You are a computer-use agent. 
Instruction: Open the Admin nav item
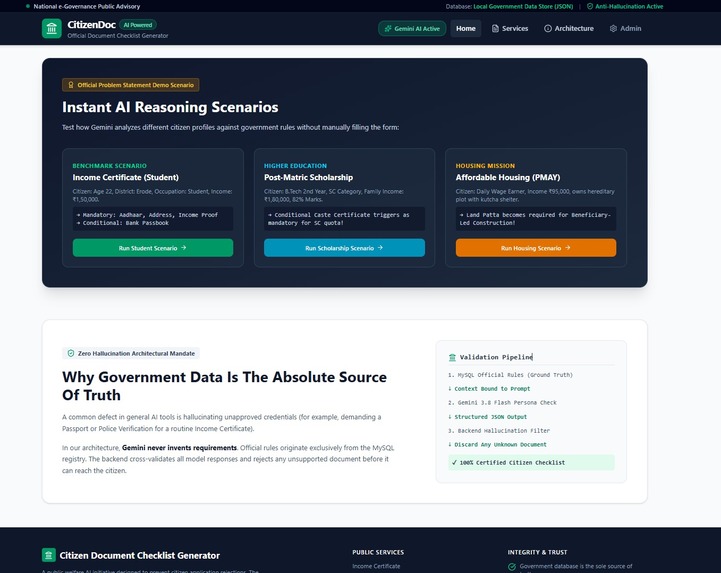coord(625,29)
